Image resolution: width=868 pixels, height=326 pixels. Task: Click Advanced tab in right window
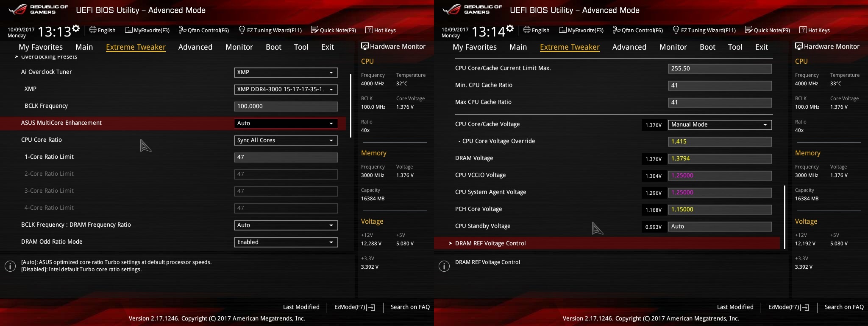[629, 47]
